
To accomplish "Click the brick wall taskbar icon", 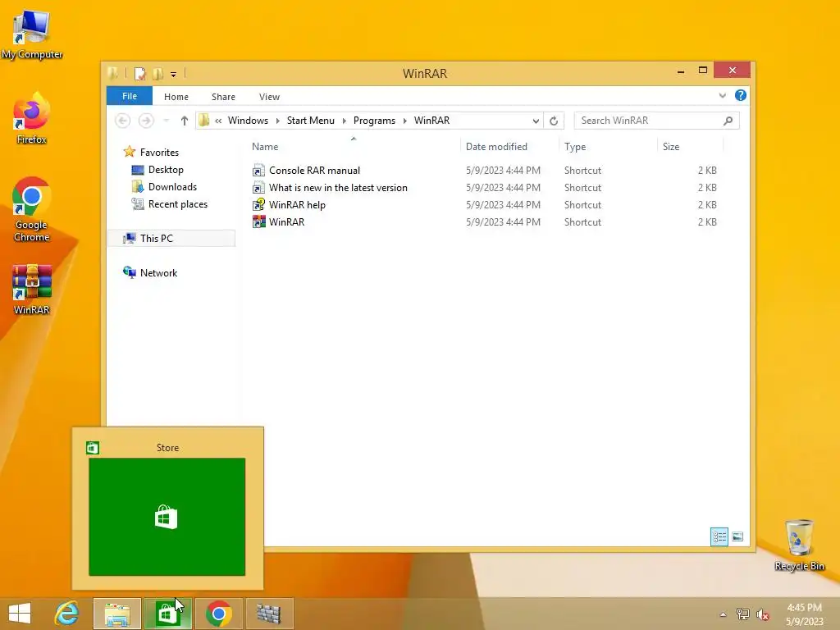I will pyautogui.click(x=269, y=614).
